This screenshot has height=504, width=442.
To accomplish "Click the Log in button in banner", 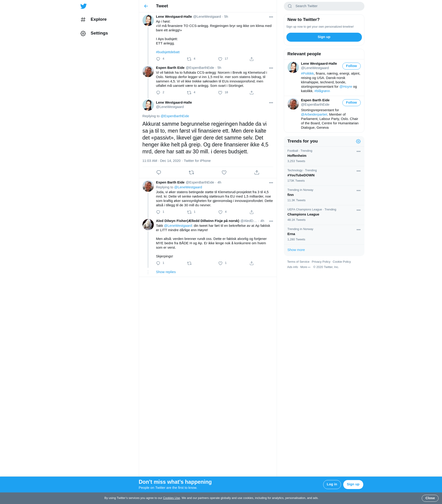I will click(332, 484).
